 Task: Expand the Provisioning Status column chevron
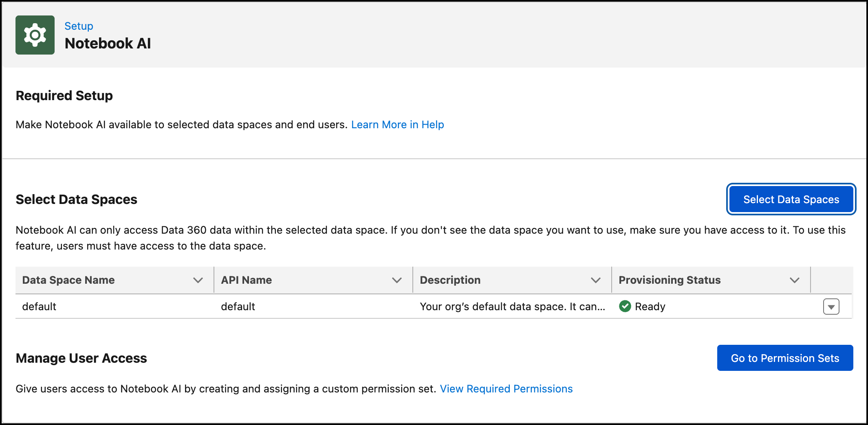coord(795,280)
